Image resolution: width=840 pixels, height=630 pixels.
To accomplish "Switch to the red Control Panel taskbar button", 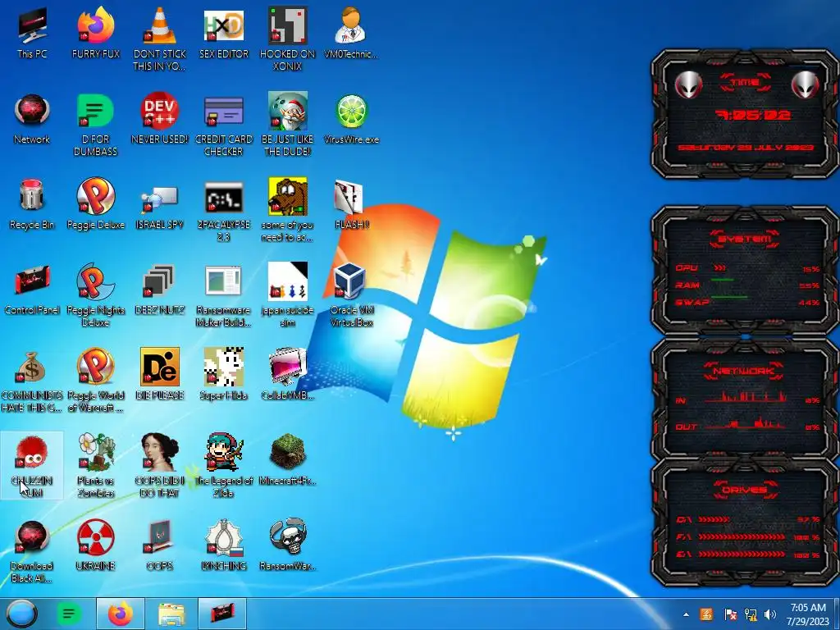I will [222, 614].
